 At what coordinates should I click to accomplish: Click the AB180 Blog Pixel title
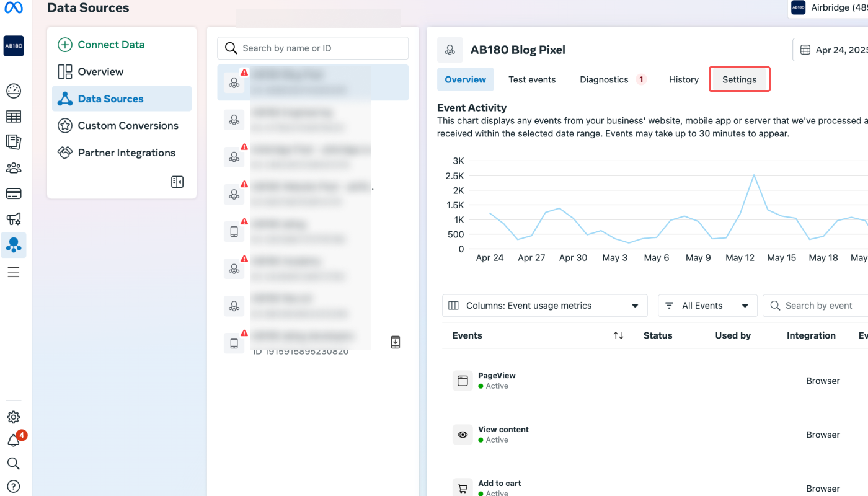[518, 50]
